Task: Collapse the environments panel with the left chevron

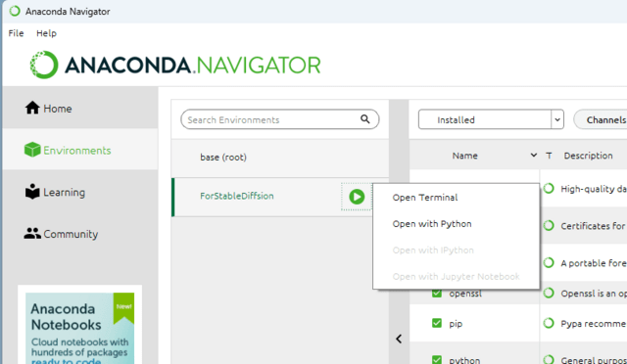Action: pyautogui.click(x=399, y=339)
